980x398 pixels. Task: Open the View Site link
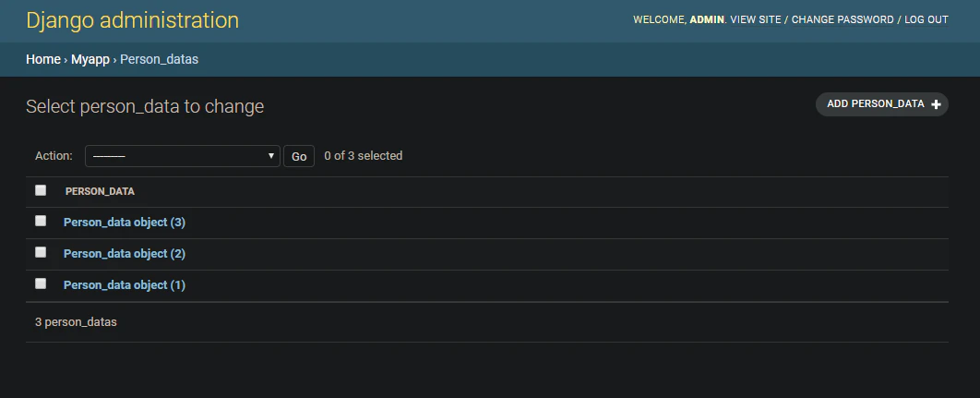(x=756, y=20)
